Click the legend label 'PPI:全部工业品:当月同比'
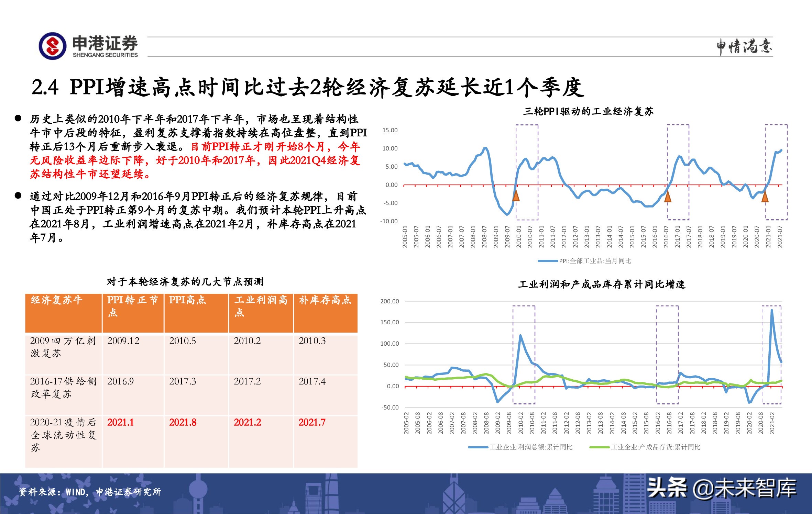Viewport: 812px width, 514px height. [x=595, y=261]
